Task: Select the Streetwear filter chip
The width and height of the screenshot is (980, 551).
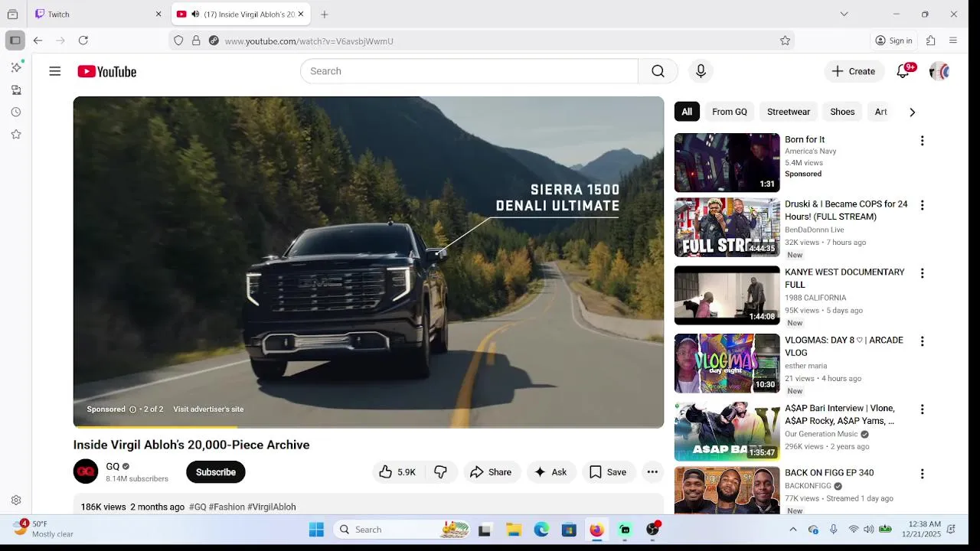Action: 789,112
